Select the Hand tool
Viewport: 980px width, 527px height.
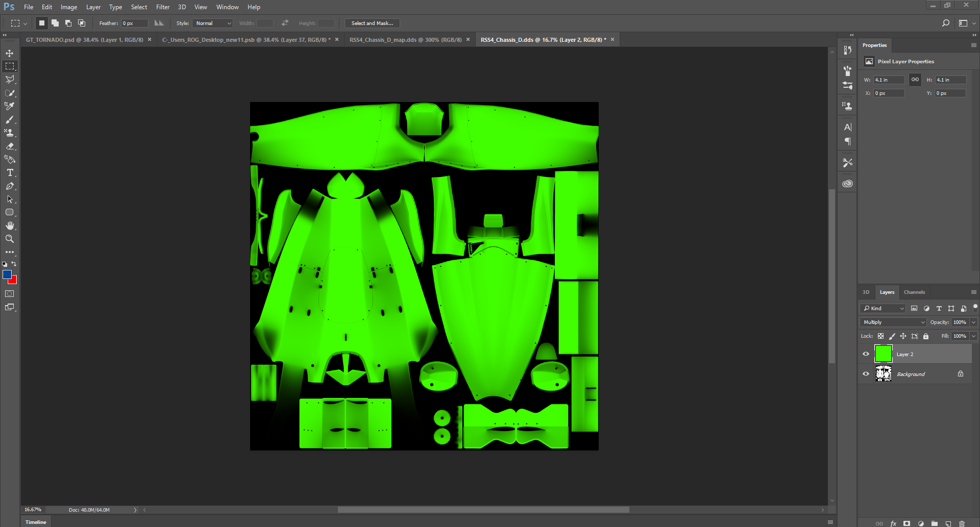(10, 225)
